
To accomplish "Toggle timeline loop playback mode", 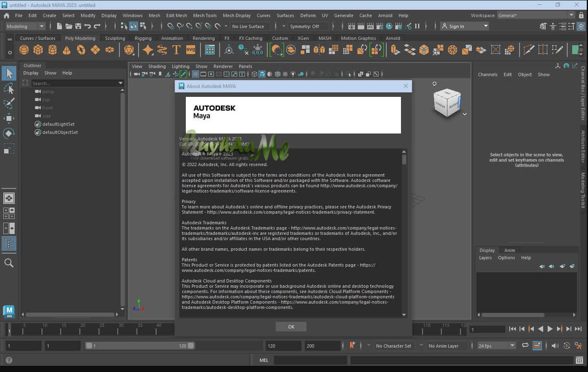I will click(525, 346).
